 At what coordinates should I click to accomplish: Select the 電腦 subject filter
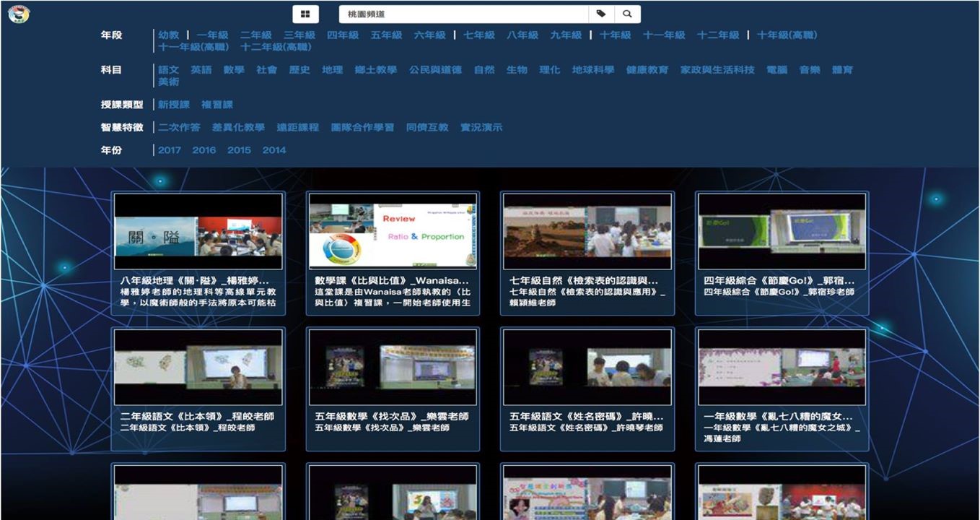point(777,70)
